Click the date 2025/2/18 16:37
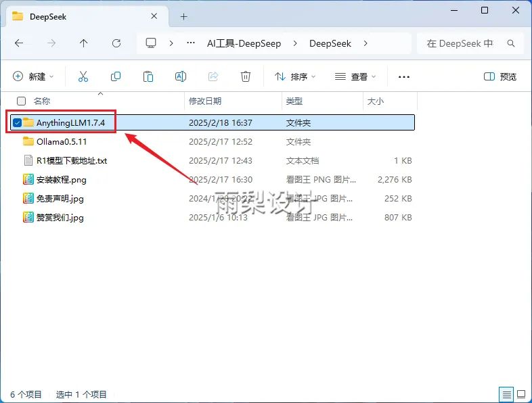This screenshot has width=532, height=403. tap(221, 122)
